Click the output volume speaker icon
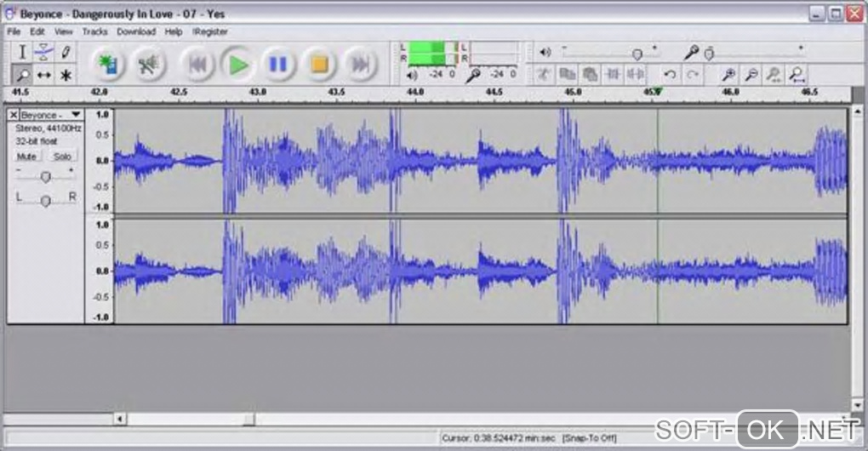This screenshot has height=451, width=868. (x=545, y=52)
